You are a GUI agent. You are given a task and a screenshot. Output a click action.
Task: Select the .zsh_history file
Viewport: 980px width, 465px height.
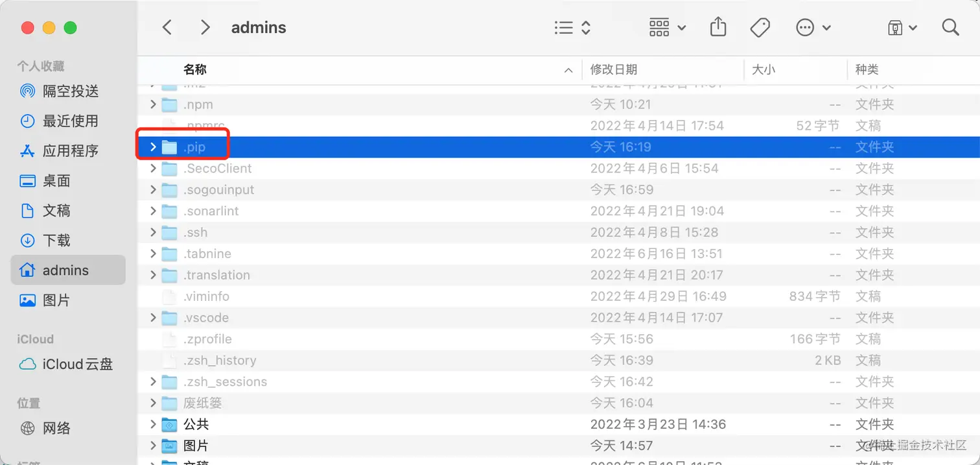coord(220,361)
